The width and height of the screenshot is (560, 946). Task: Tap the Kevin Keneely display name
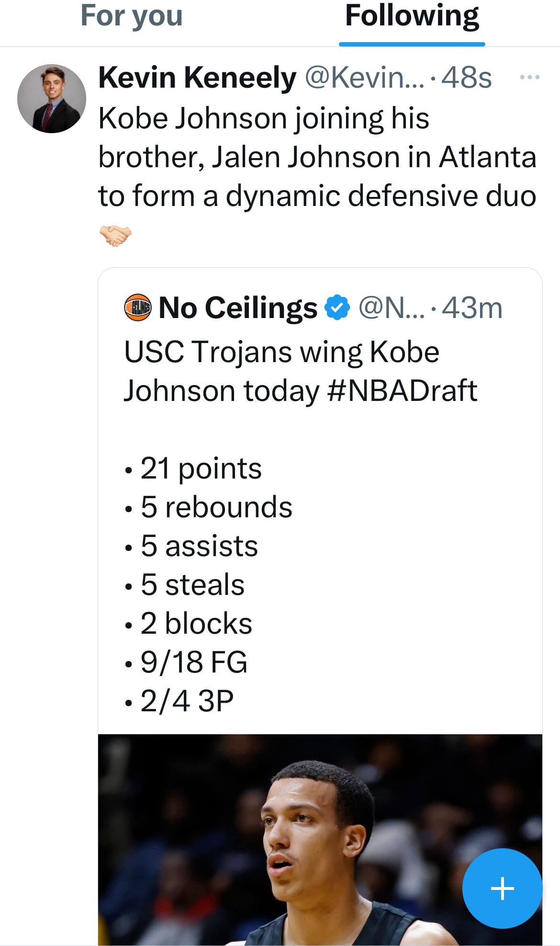click(197, 78)
